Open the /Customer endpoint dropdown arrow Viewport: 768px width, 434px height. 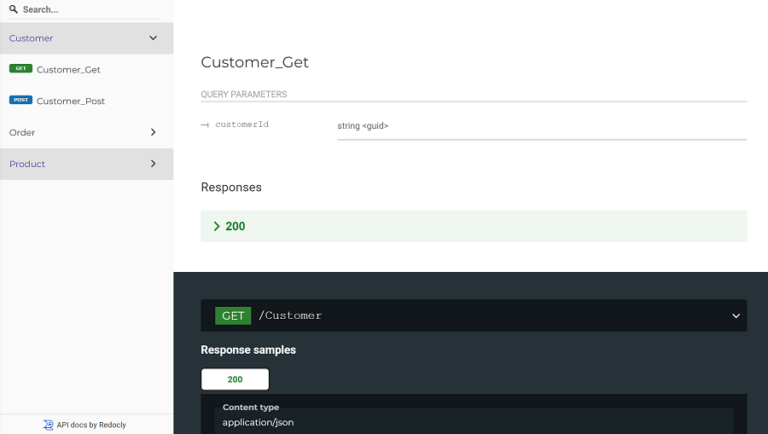pos(736,316)
